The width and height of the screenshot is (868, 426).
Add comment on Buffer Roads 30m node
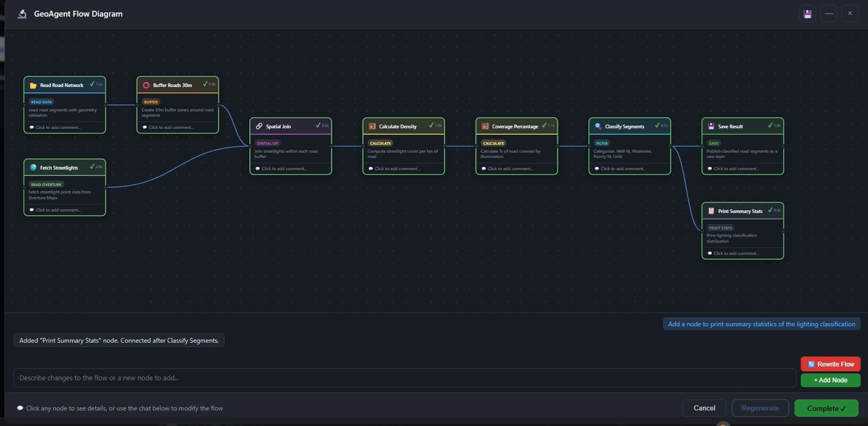point(171,127)
